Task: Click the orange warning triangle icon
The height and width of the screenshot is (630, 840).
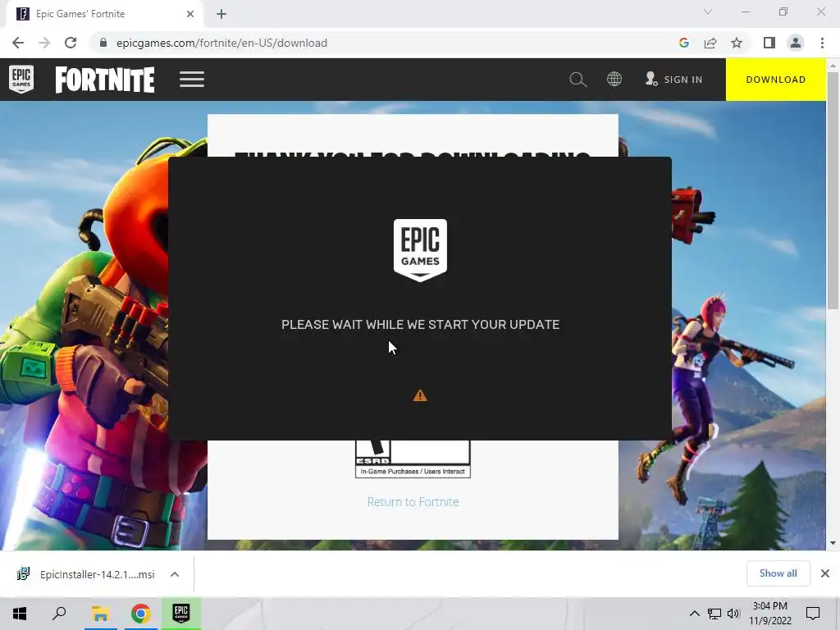Action: pyautogui.click(x=420, y=395)
